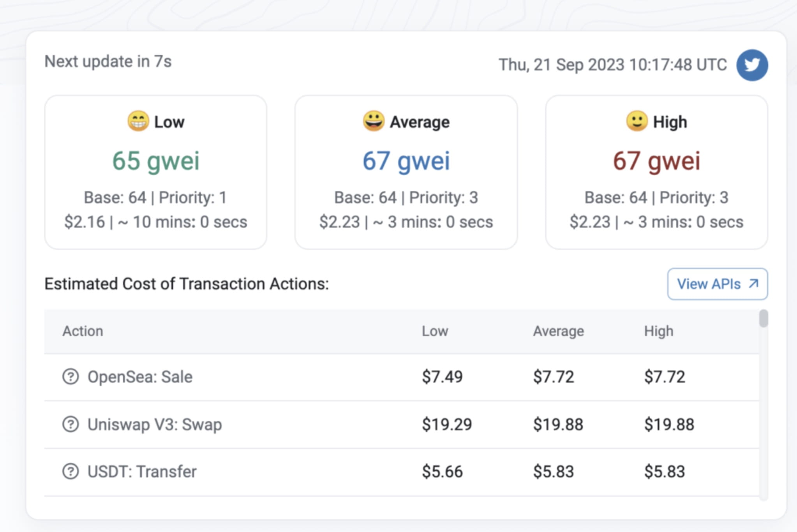
Task: Open the help tooltip for Uniswap V3: Swap
Action: click(x=70, y=424)
